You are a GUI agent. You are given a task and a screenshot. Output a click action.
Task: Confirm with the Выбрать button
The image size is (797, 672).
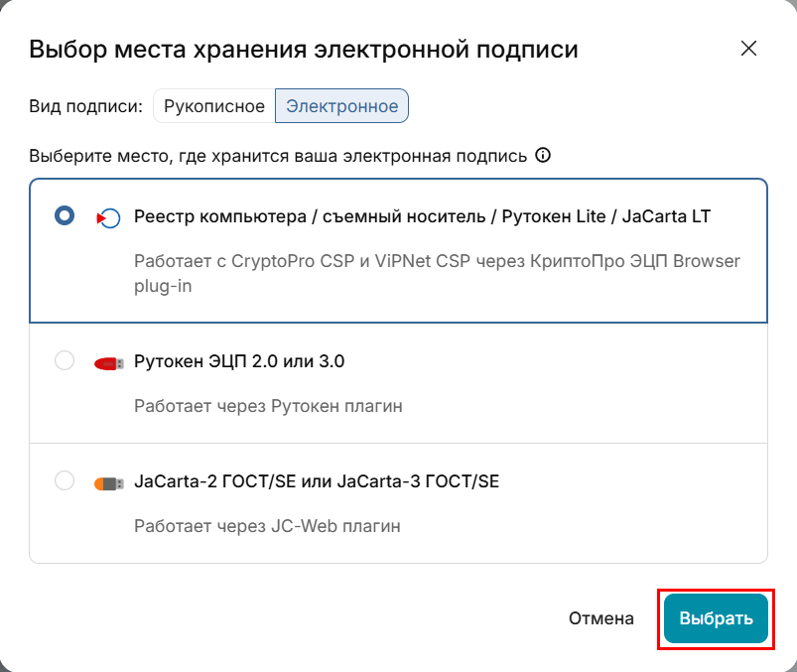pyautogui.click(x=716, y=618)
